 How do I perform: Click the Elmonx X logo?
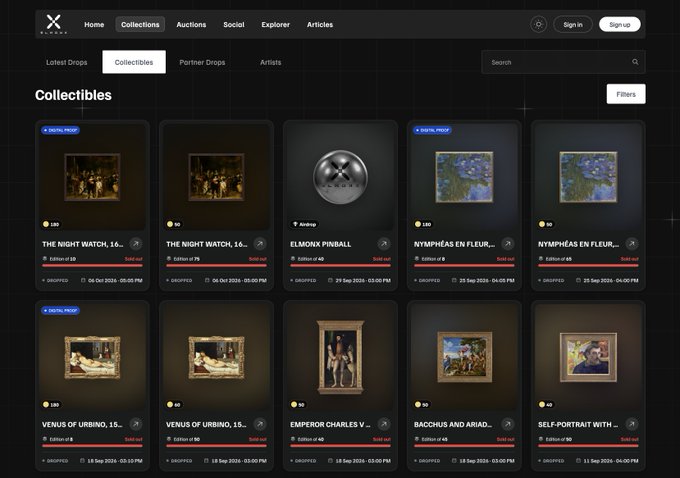tap(54, 24)
